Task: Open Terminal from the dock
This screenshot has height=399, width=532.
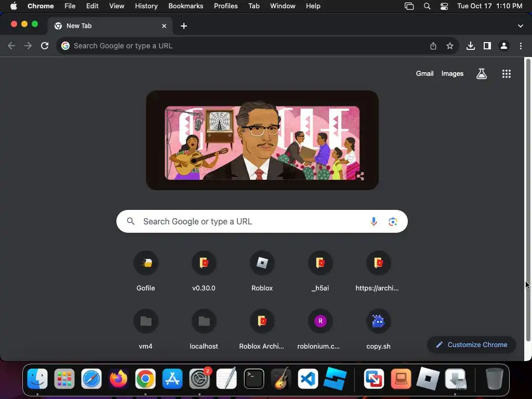Action: (254, 379)
